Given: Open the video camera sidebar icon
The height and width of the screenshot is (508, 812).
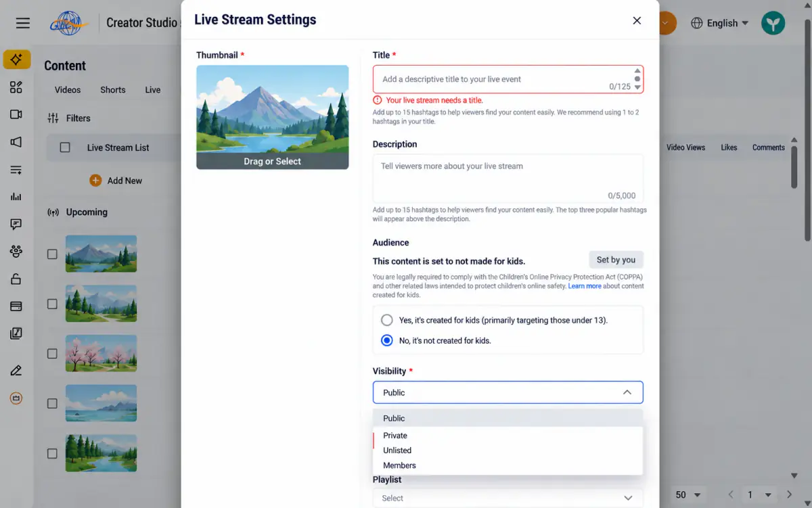Looking at the screenshot, I should click(x=16, y=114).
